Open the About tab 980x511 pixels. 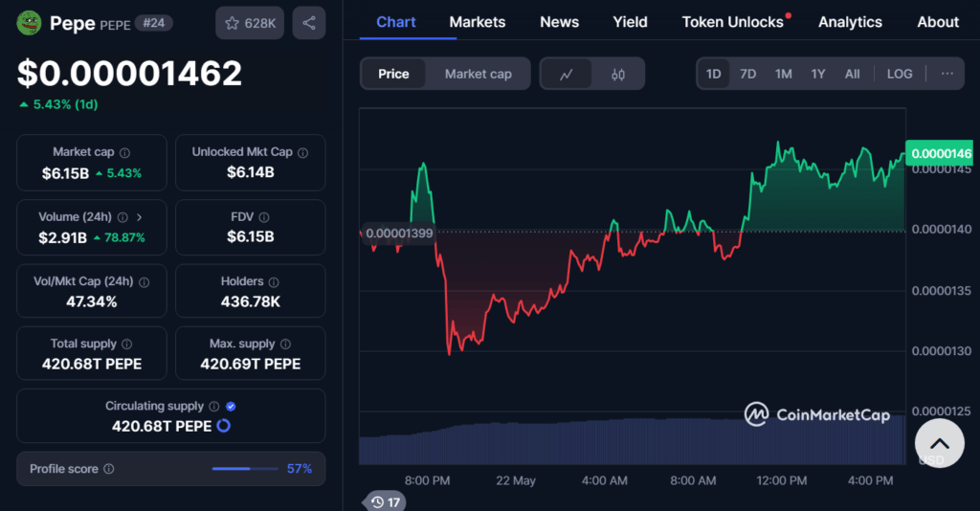click(938, 22)
